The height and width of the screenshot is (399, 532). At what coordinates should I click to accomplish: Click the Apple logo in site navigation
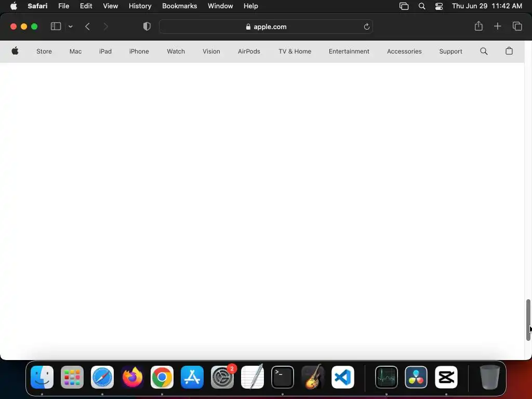tap(15, 51)
